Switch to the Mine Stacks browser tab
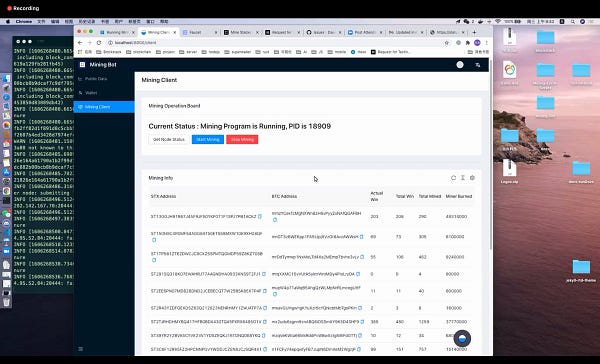 tap(240, 33)
